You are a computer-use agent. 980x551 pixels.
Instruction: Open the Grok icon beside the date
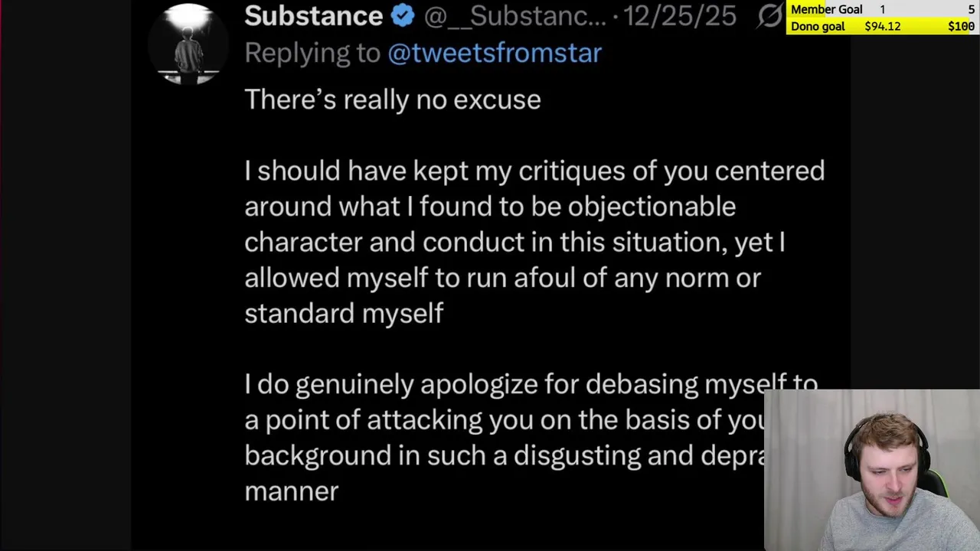click(770, 15)
